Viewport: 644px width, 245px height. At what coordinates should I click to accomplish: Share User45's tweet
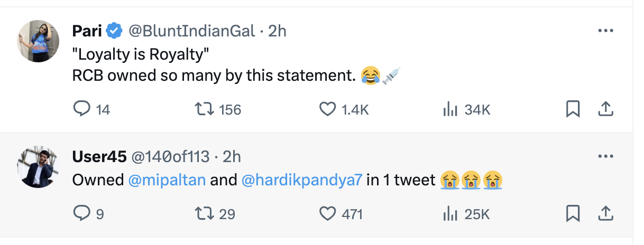pos(605,213)
